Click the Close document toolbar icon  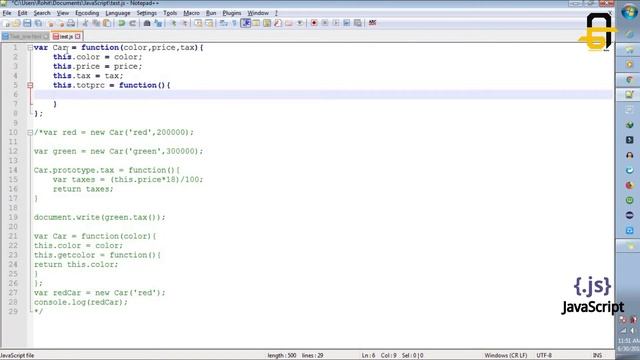pyautogui.click(x=51, y=23)
